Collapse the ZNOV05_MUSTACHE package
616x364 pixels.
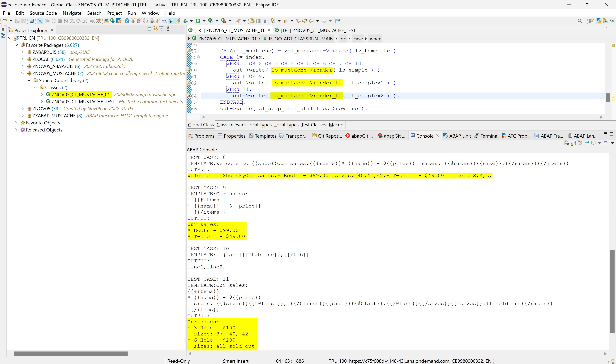(23, 73)
